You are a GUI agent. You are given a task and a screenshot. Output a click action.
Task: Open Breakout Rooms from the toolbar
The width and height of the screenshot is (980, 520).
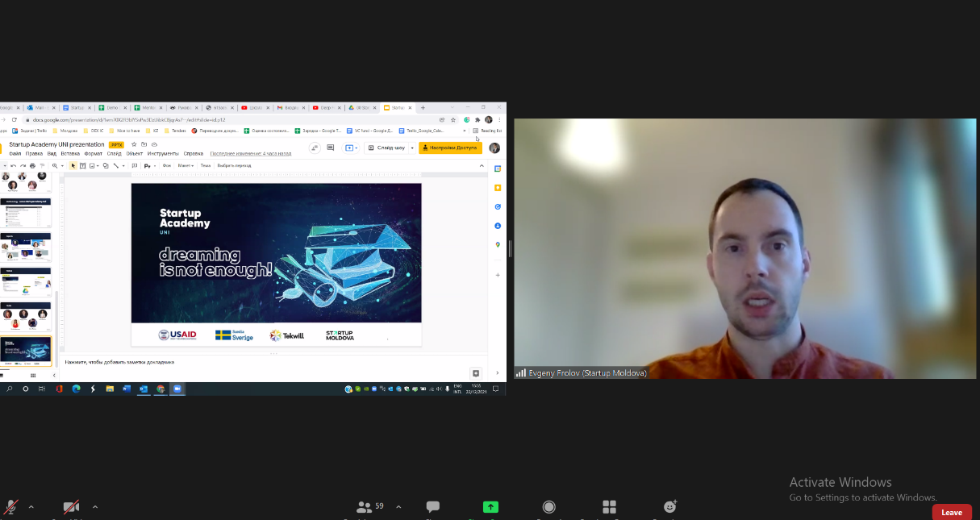point(610,507)
